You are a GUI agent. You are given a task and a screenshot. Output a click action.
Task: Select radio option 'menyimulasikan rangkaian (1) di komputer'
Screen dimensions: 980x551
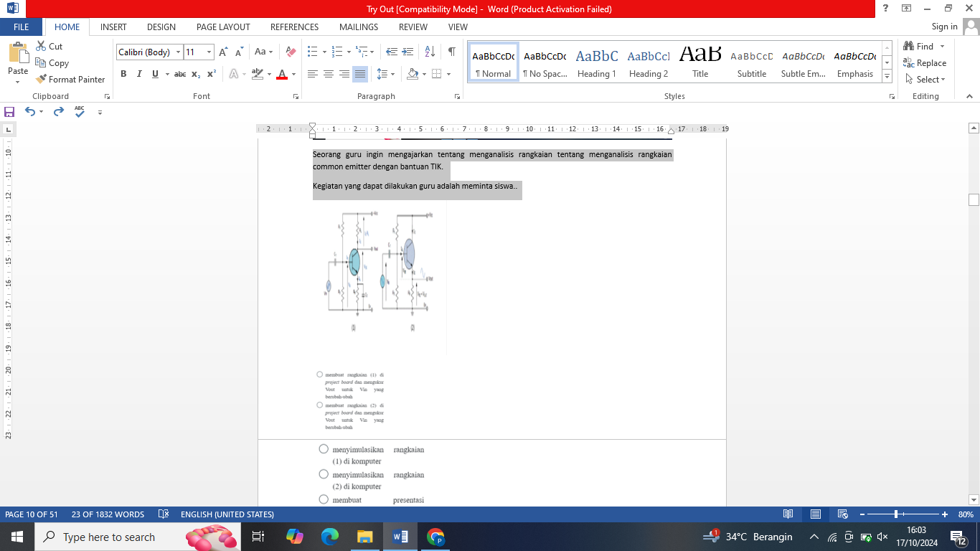coord(324,450)
